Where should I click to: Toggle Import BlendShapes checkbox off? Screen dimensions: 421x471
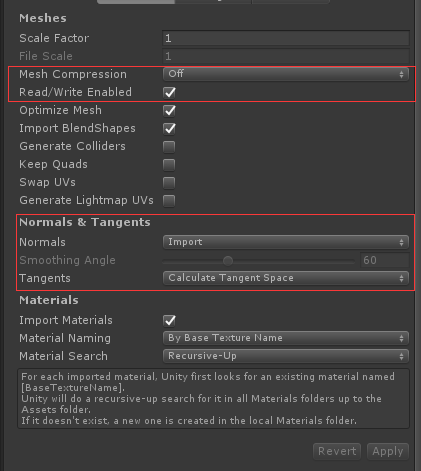click(x=169, y=128)
